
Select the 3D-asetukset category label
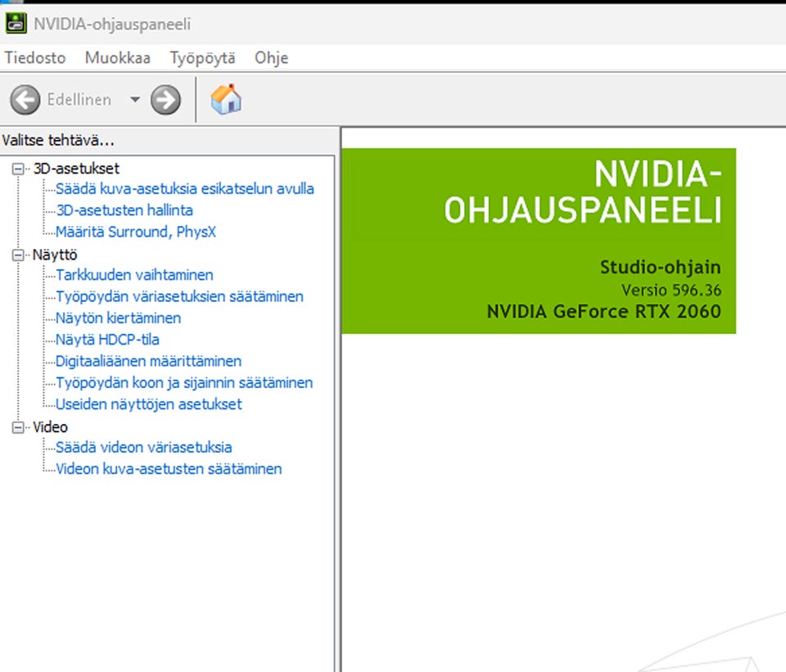click(76, 169)
